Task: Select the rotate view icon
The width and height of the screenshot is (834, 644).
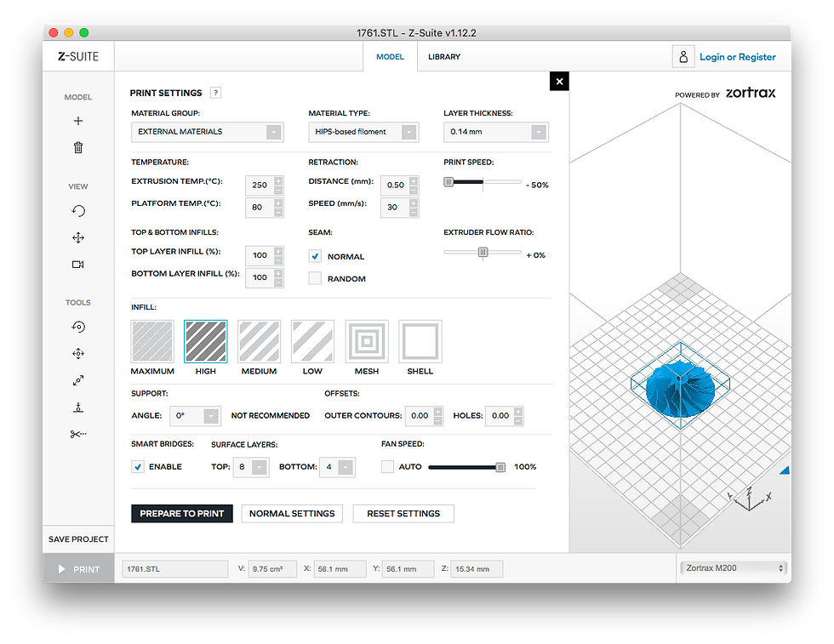Action: [78, 211]
